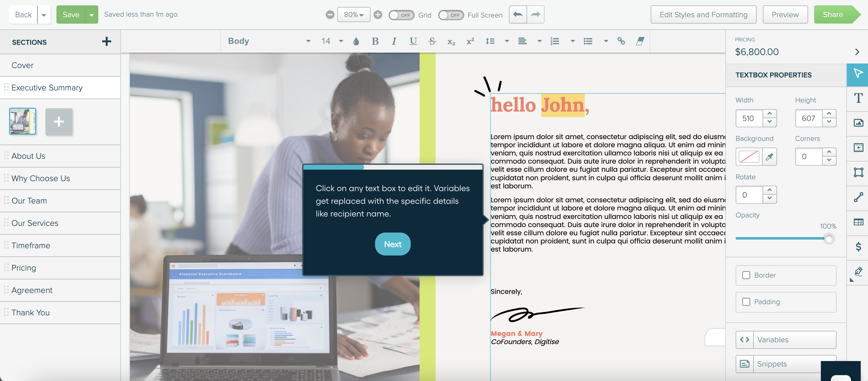Click the font color droplet icon
Image resolution: width=868 pixels, height=381 pixels.
click(356, 41)
